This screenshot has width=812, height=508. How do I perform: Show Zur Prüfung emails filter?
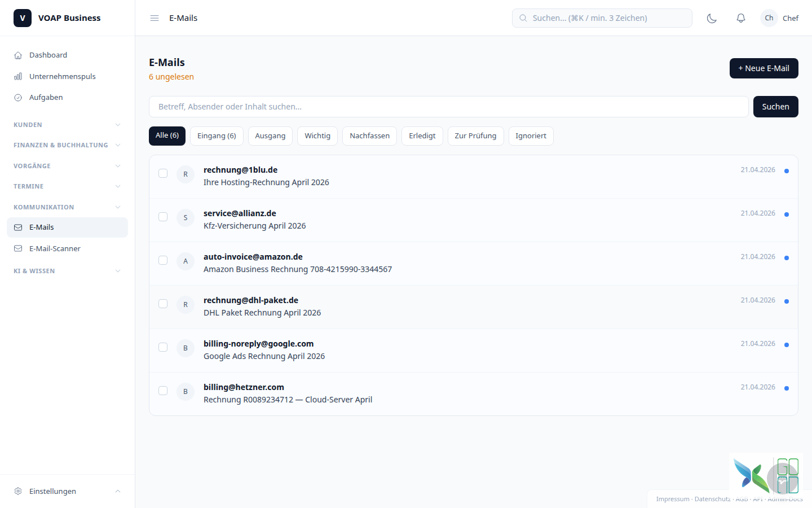475,136
